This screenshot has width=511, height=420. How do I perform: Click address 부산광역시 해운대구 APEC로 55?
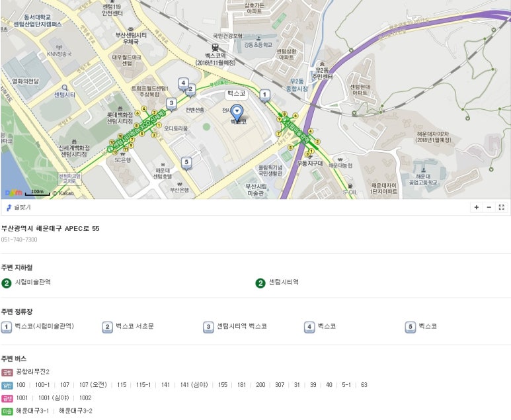(x=50, y=229)
